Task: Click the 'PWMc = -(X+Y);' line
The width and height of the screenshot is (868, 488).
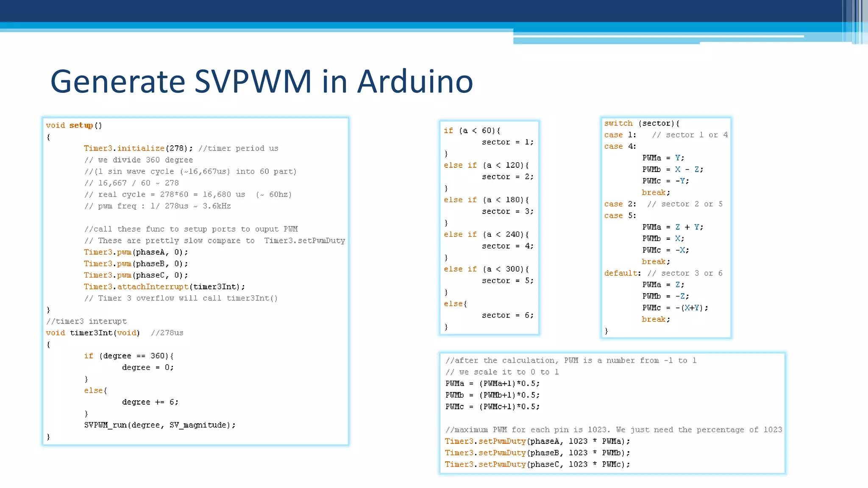Action: point(675,308)
